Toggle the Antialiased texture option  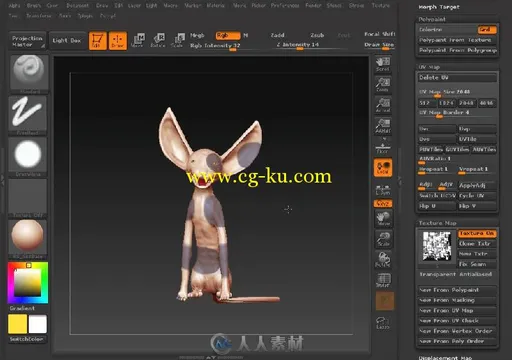pyautogui.click(x=476, y=274)
